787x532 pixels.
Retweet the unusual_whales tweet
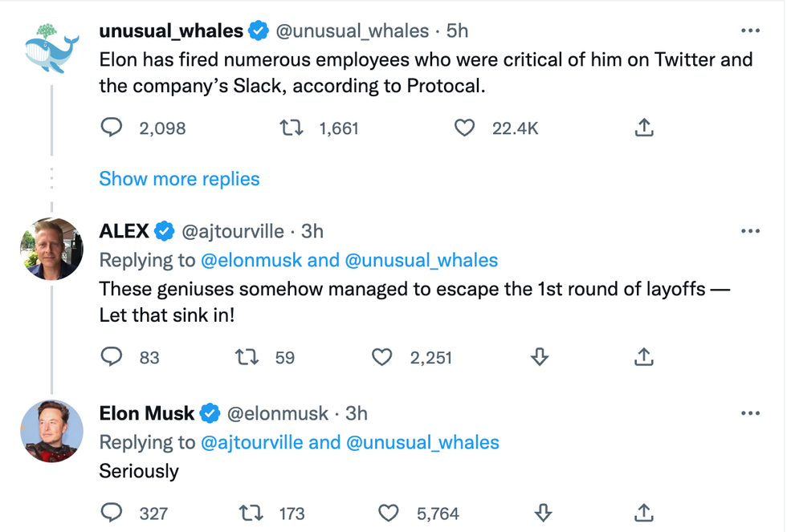coord(289,128)
